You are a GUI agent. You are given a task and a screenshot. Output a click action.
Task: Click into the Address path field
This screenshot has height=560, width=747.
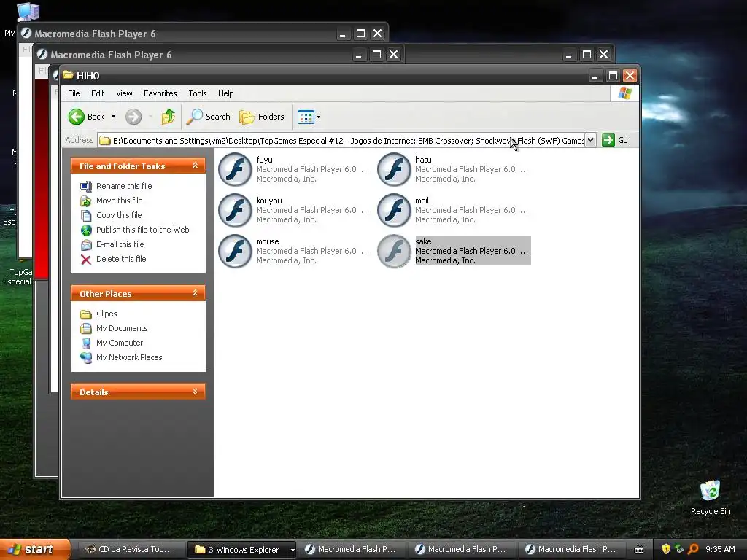click(341, 141)
